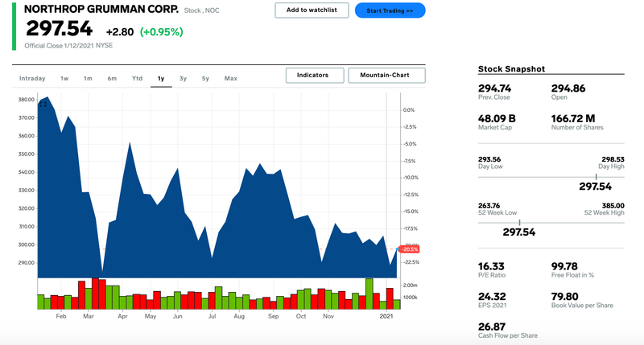
Task: Click the 2021 label on chart x-axis
Action: [386, 316]
